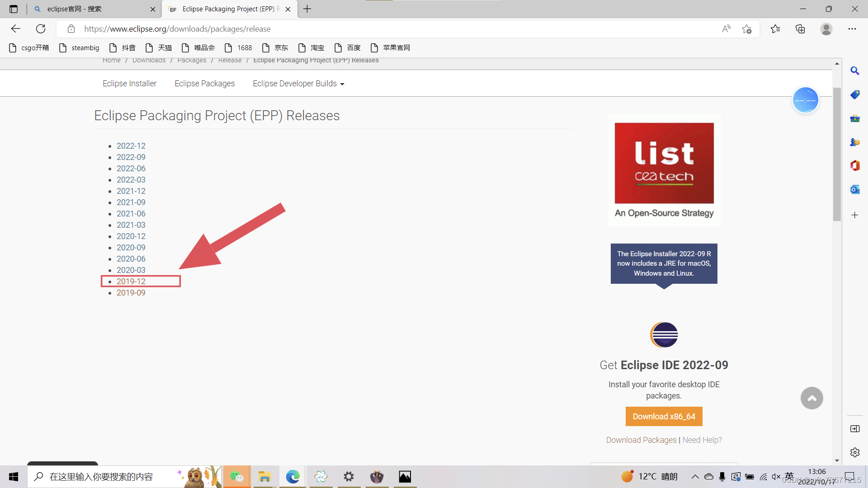This screenshot has width=868, height=488.
Task: Open the Favorites list icon
Action: point(775,29)
